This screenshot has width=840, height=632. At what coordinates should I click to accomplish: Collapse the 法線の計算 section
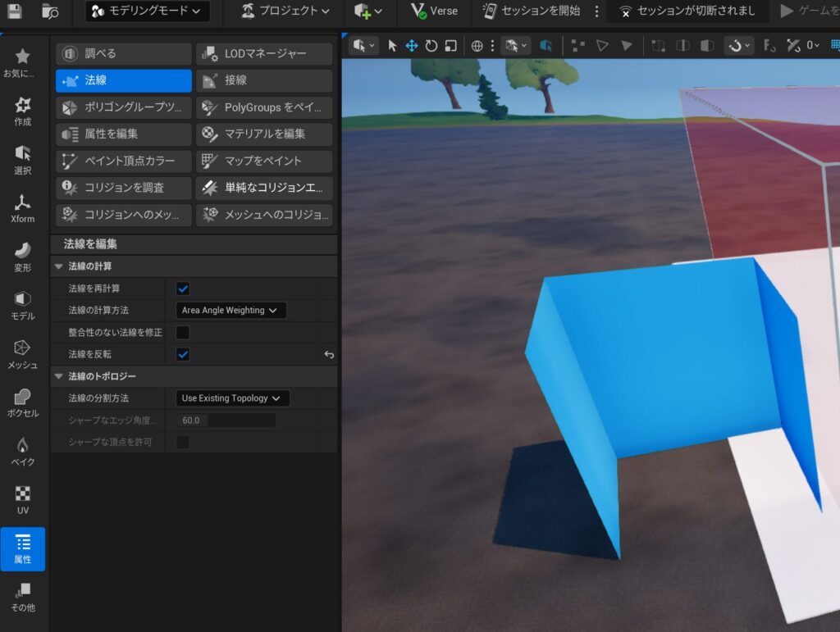(x=58, y=266)
